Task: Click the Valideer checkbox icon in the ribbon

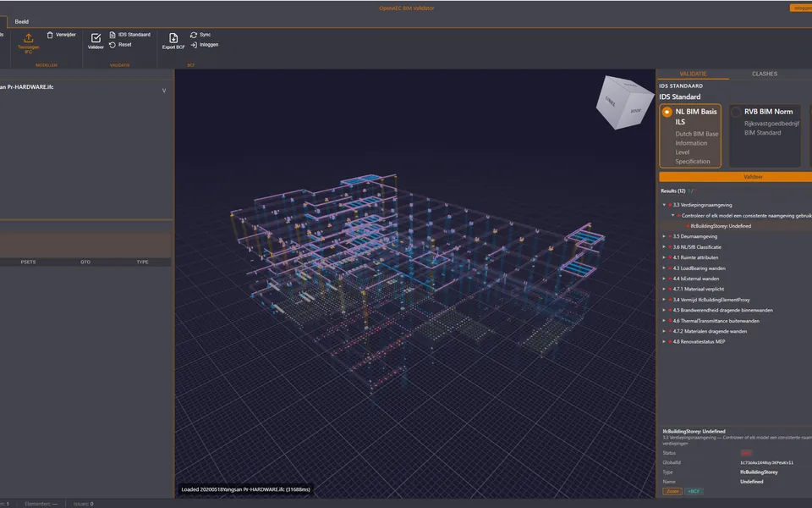Action: (x=96, y=38)
